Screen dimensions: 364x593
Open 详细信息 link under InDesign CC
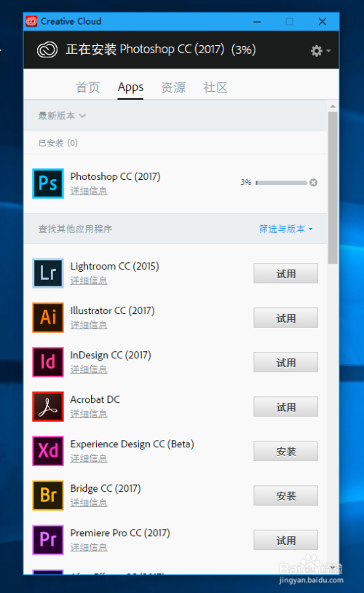pyautogui.click(x=89, y=369)
